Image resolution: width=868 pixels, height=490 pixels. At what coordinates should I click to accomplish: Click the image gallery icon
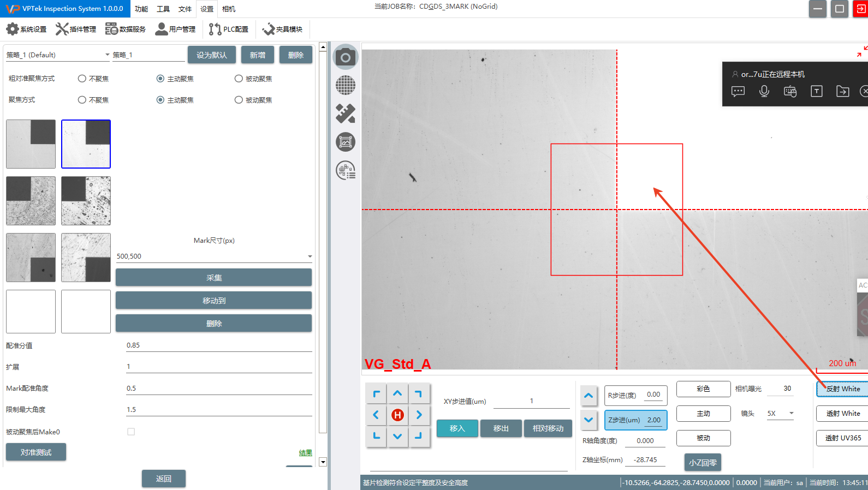pos(345,142)
